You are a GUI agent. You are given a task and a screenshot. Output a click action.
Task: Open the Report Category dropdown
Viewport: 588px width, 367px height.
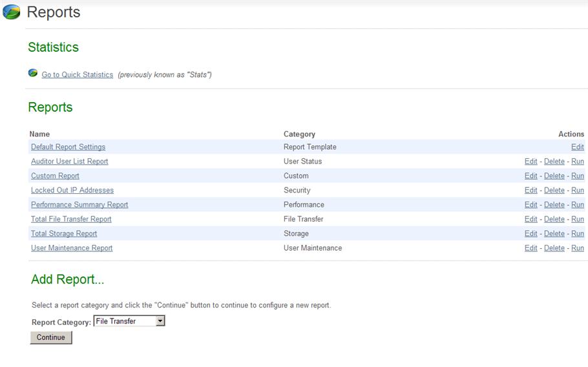coord(129,321)
